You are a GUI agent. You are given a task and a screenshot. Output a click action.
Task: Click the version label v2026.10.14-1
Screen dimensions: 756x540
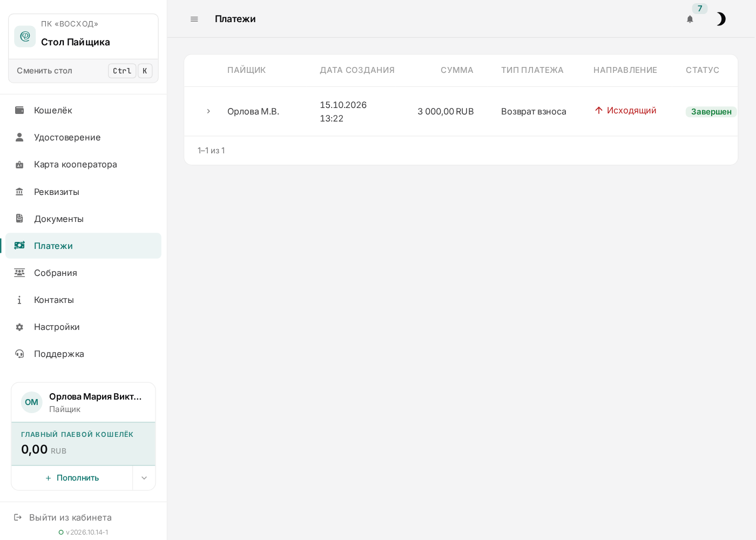[x=87, y=532]
